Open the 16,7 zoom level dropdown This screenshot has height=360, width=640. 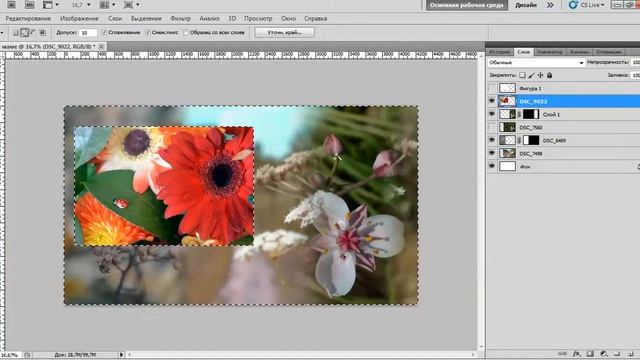(89, 5)
